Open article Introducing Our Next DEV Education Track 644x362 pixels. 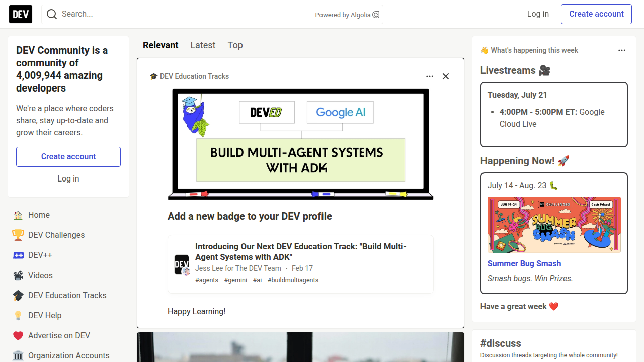(300, 252)
